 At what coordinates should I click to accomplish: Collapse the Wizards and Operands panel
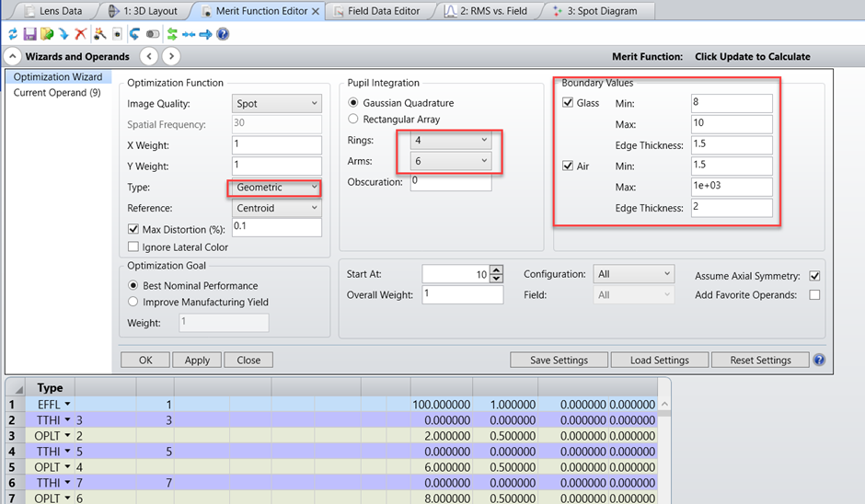click(x=14, y=57)
